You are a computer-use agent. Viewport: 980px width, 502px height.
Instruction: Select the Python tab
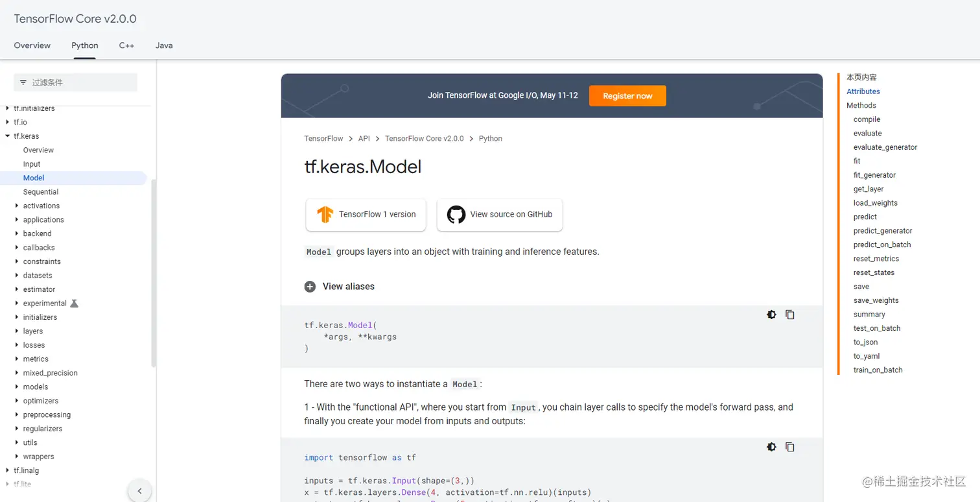pos(85,45)
